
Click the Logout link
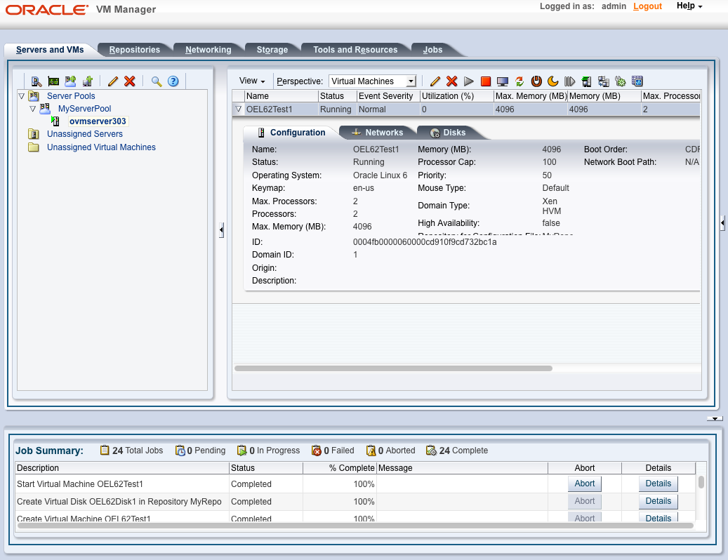click(x=647, y=6)
